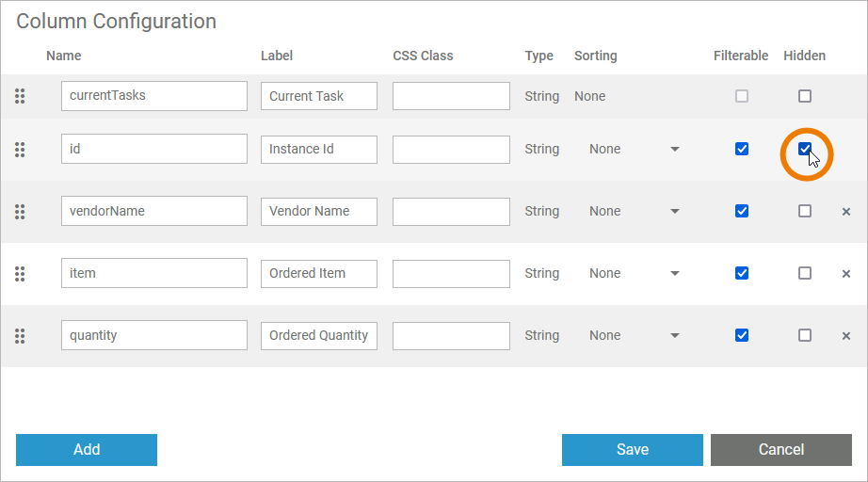
Task: Save the column configuration
Action: click(x=632, y=450)
